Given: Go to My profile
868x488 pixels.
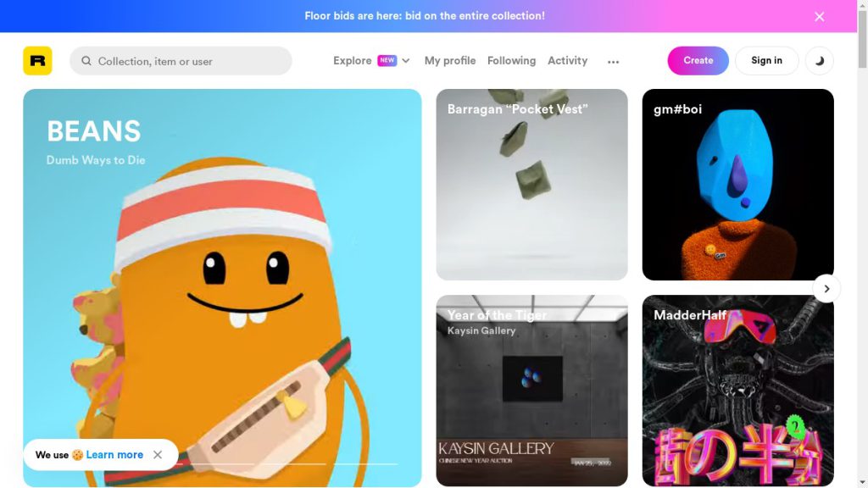Looking at the screenshot, I should click(x=450, y=61).
